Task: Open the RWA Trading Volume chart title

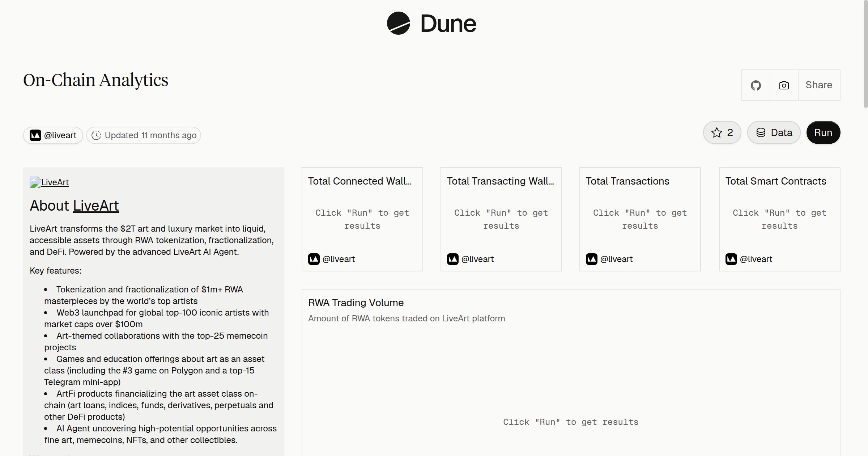Action: (x=356, y=303)
